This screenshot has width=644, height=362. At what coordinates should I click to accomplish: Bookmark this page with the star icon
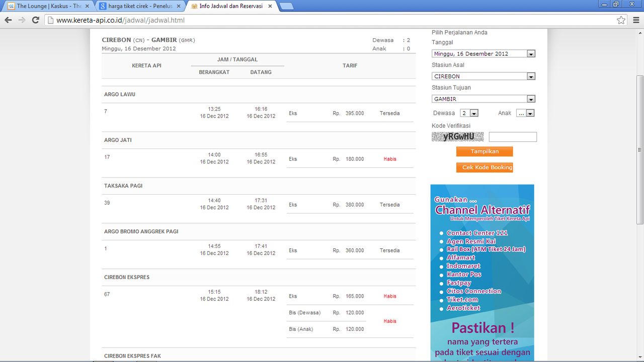pos(621,20)
